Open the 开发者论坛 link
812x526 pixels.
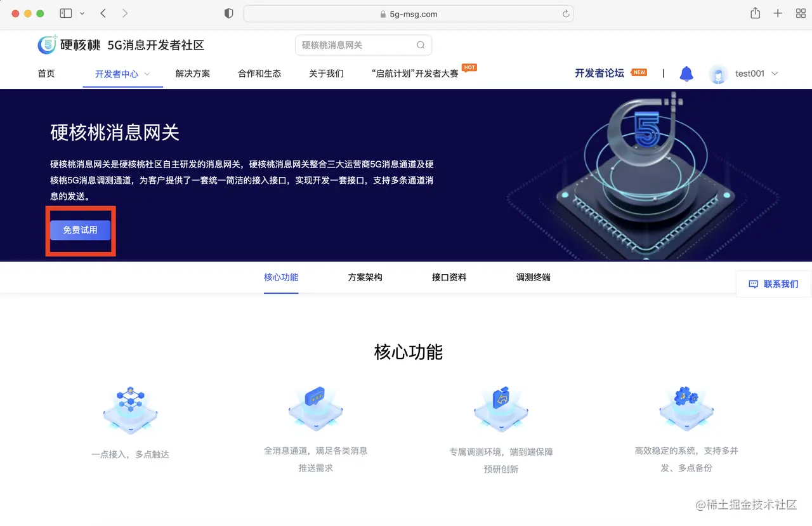click(599, 73)
